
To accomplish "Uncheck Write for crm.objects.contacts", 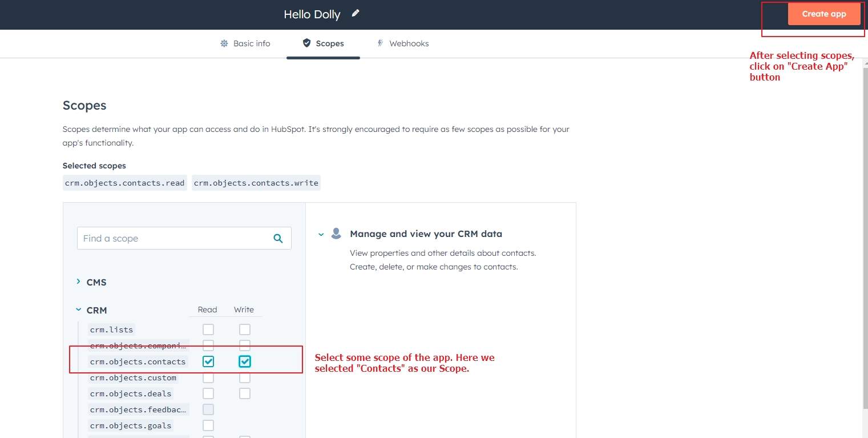I will click(x=245, y=361).
